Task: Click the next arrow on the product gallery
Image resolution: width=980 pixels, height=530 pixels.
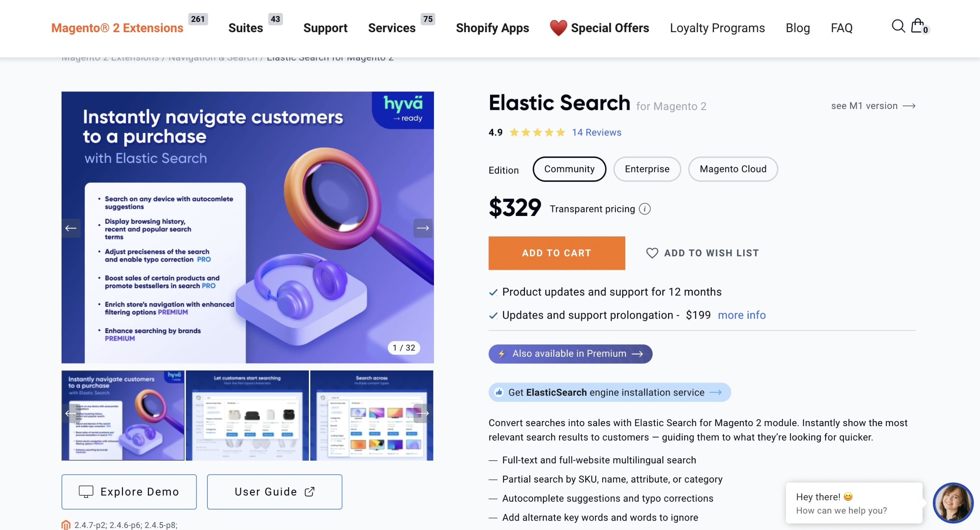Action: 423,228
